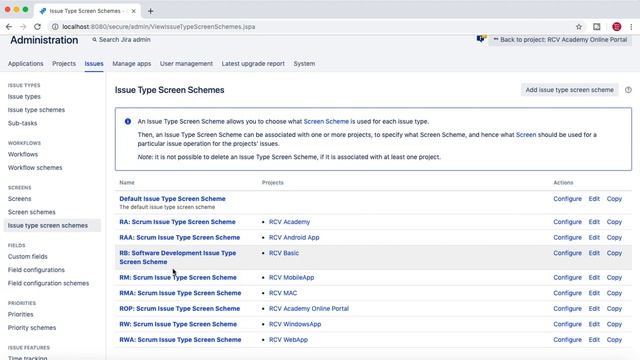Follow the Screen Scheme link in the info box
Image resolution: width=640 pixels, height=360 pixels.
tap(326, 122)
